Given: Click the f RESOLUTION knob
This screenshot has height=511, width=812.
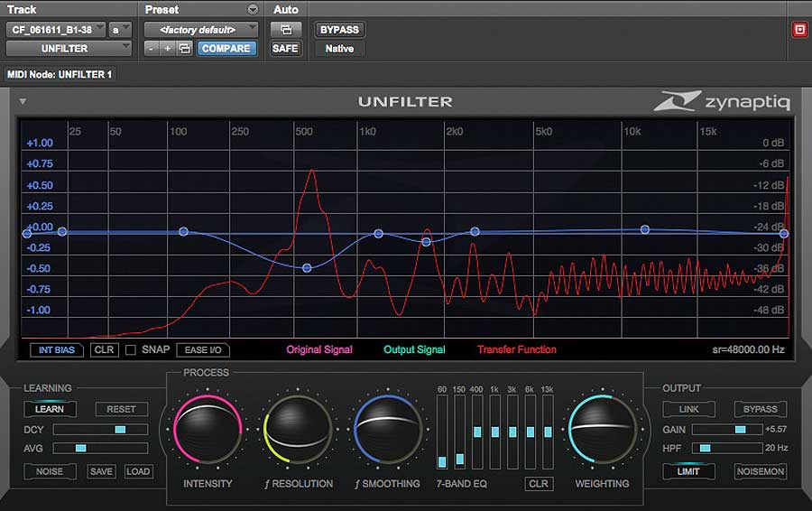Looking at the screenshot, I should (x=297, y=430).
